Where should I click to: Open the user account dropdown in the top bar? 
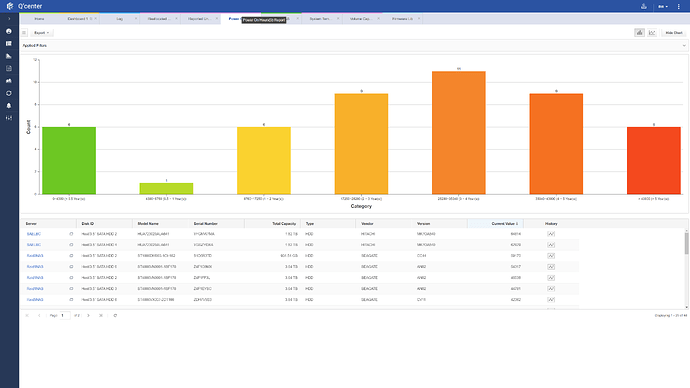pos(663,7)
